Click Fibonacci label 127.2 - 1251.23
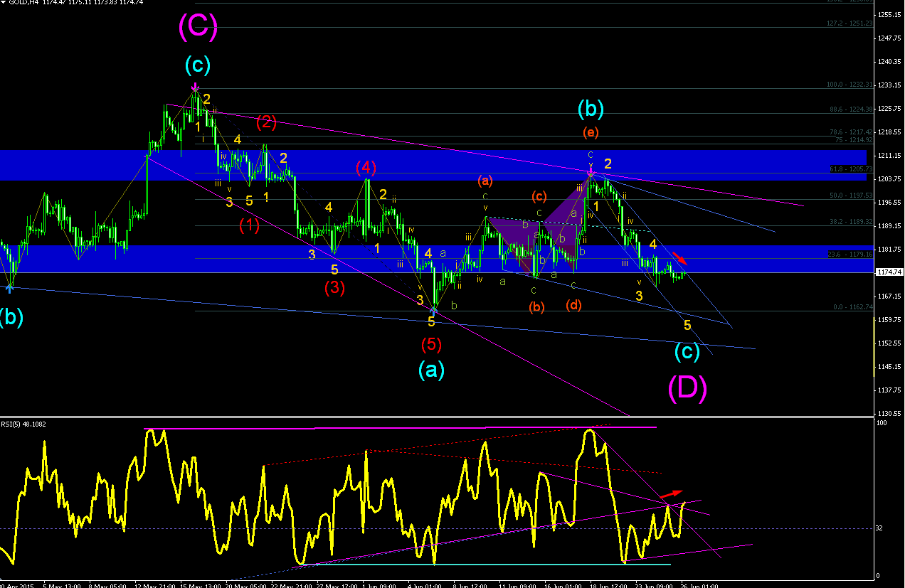Viewport: 905px width, 588px height. click(850, 23)
